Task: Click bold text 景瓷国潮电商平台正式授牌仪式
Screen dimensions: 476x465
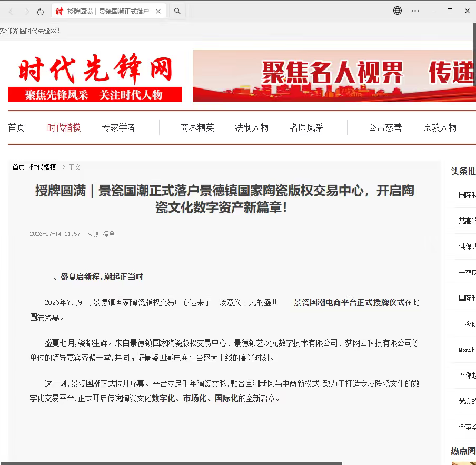Action: point(349,302)
